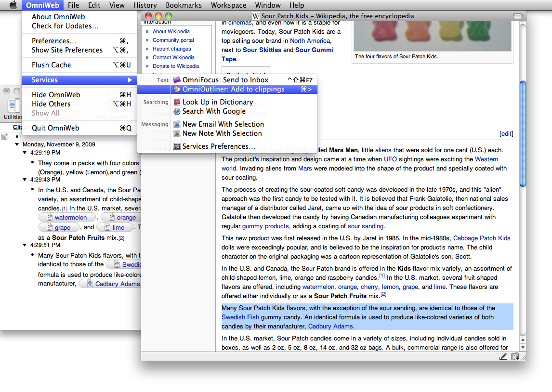
Task: Open the Cabbage Patch Kids link
Action: tap(482, 238)
